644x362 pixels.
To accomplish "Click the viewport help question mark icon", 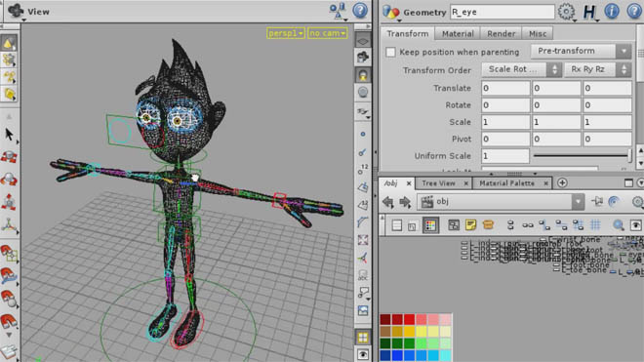I will tap(360, 11).
